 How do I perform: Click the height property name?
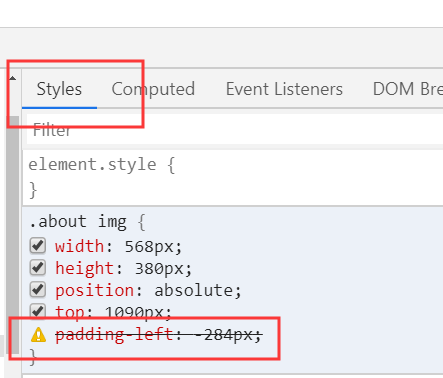click(x=84, y=268)
